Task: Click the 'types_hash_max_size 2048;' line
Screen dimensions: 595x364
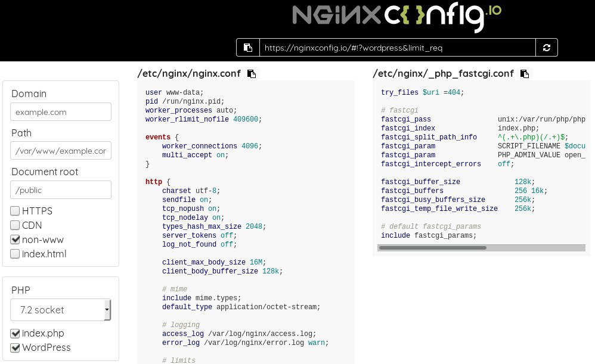Action: [213, 226]
